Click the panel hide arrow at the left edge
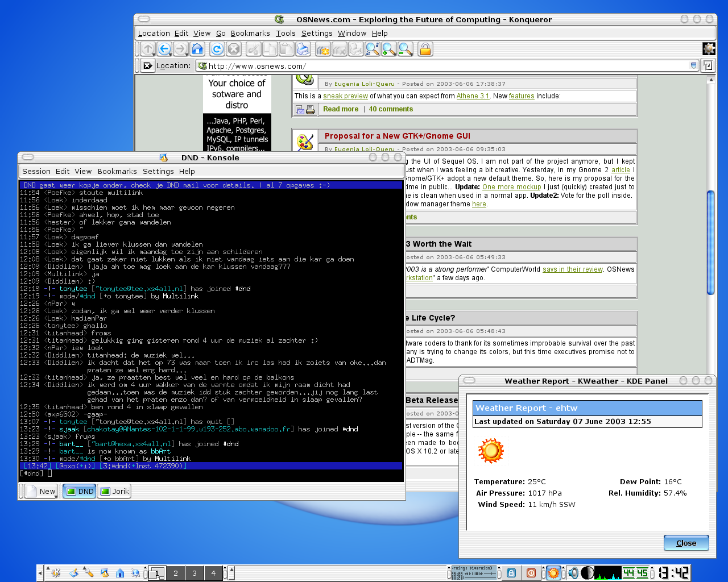The image size is (728, 582). coord(40,573)
